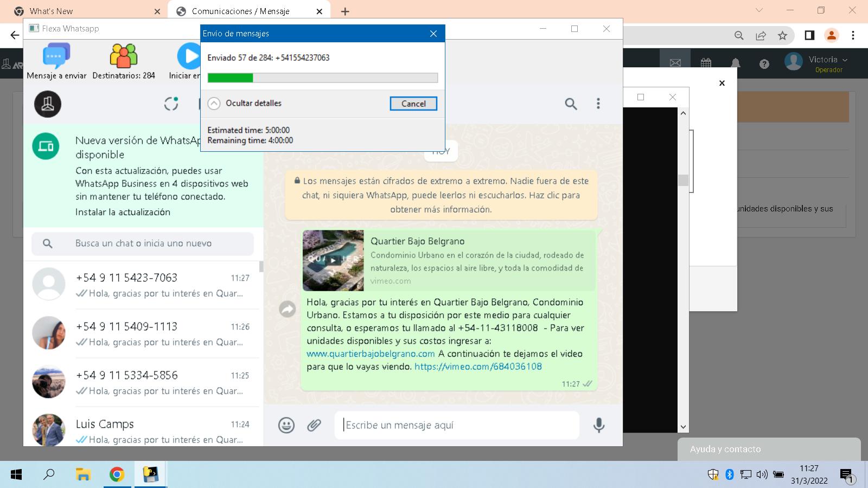Open Destinatarios: 284 recipients list
This screenshot has width=868, height=488.
tap(124, 61)
